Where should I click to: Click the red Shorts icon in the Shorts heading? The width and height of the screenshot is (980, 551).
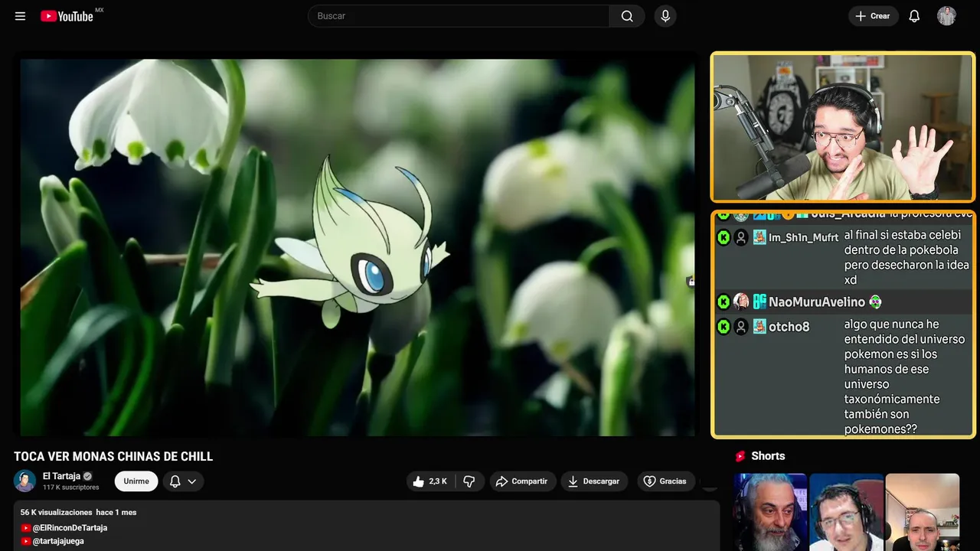tap(740, 456)
